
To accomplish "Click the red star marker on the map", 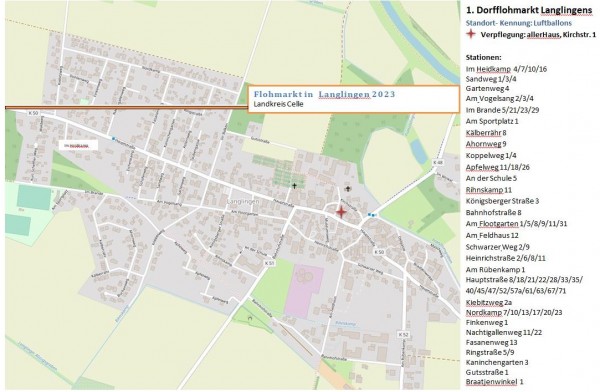I will click(341, 212).
